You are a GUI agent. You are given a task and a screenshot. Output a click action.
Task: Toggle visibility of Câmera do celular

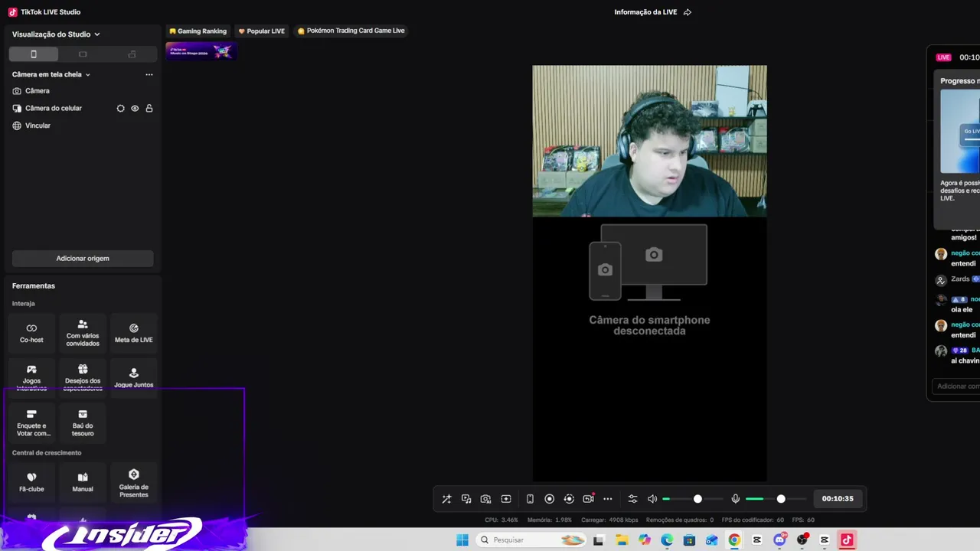(135, 109)
